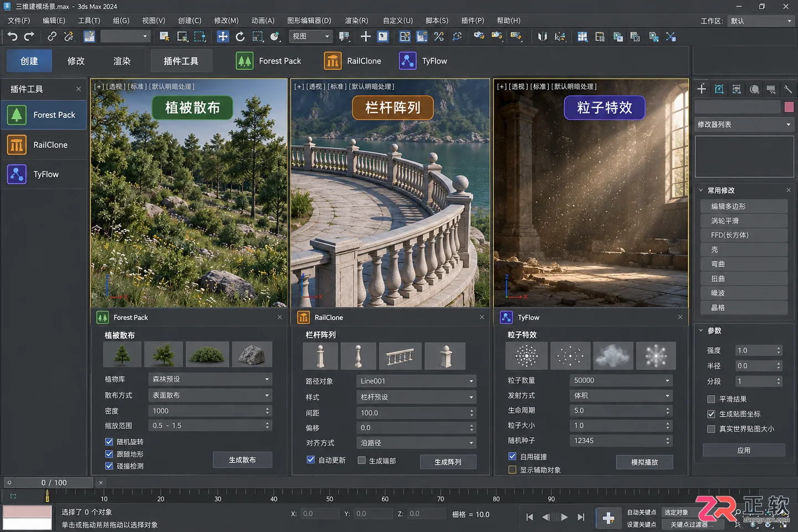Play the animation
This screenshot has width=798, height=532.
tap(564, 517)
